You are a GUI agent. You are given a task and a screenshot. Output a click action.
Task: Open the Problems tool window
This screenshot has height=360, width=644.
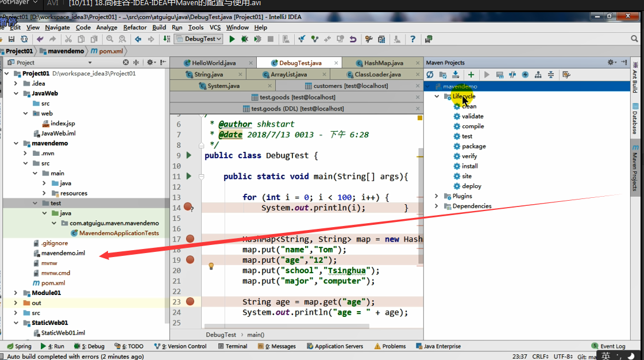390,346
